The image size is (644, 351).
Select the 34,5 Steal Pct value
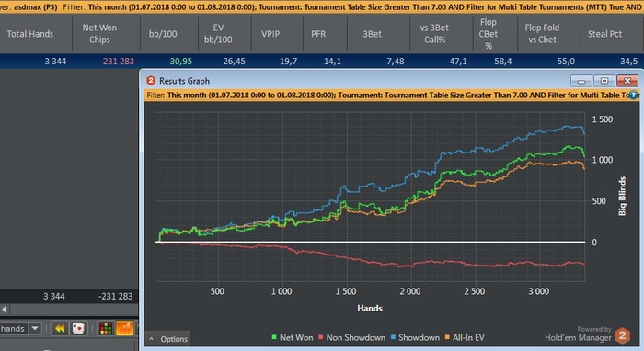click(x=628, y=62)
